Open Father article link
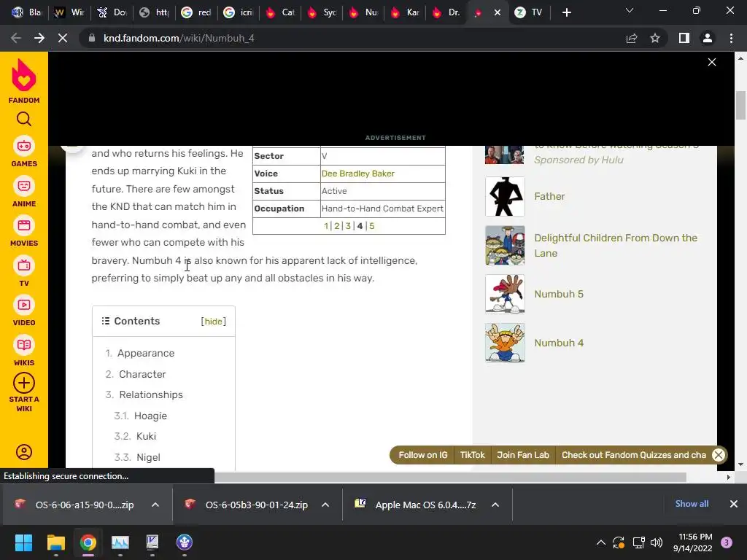747x560 pixels. click(x=549, y=196)
